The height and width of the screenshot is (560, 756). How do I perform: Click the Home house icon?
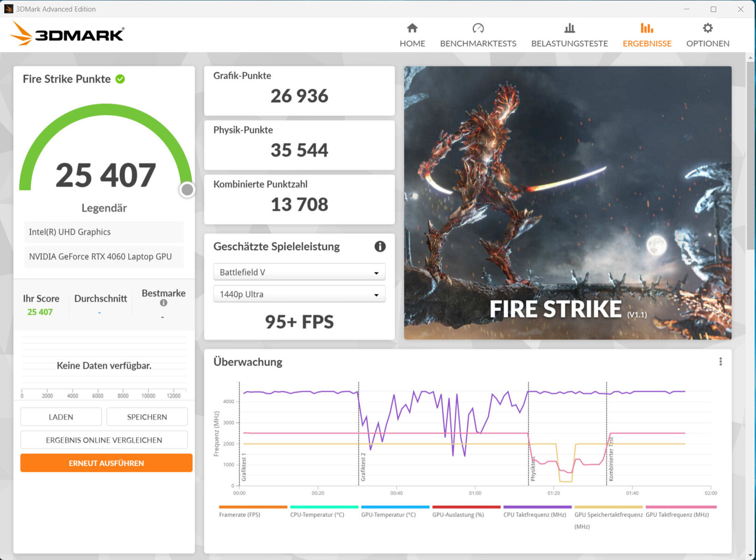(x=412, y=28)
